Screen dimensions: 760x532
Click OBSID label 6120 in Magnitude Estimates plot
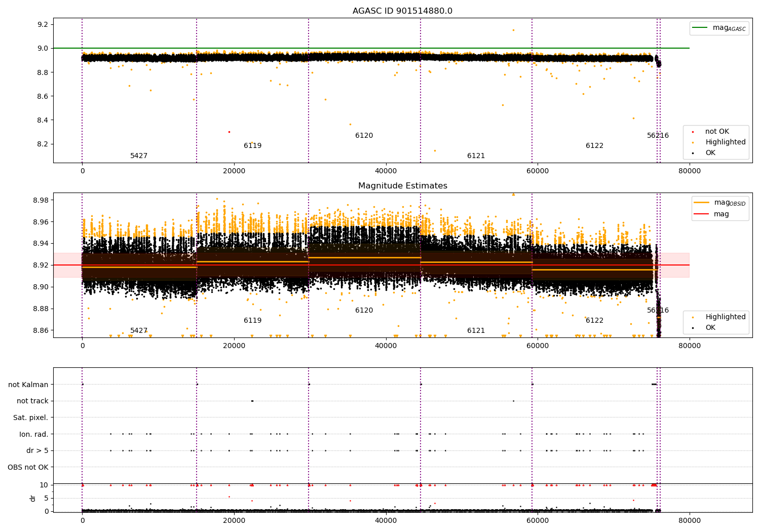coord(364,311)
